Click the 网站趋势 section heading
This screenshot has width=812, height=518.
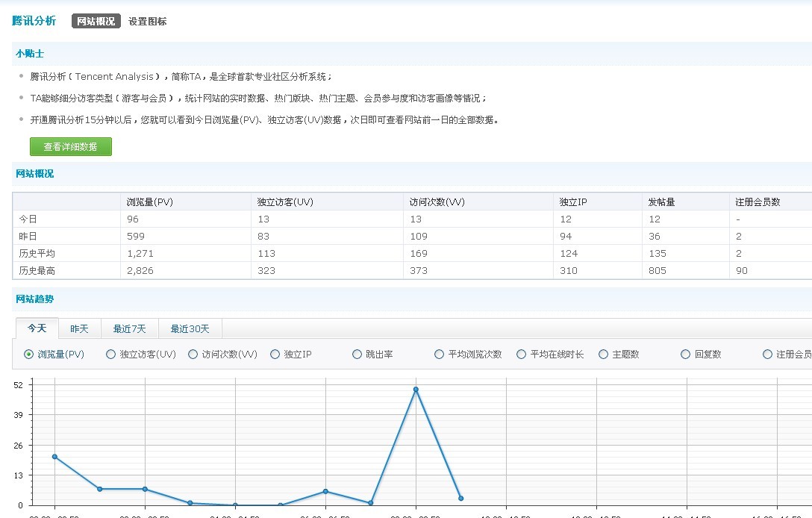(x=34, y=299)
